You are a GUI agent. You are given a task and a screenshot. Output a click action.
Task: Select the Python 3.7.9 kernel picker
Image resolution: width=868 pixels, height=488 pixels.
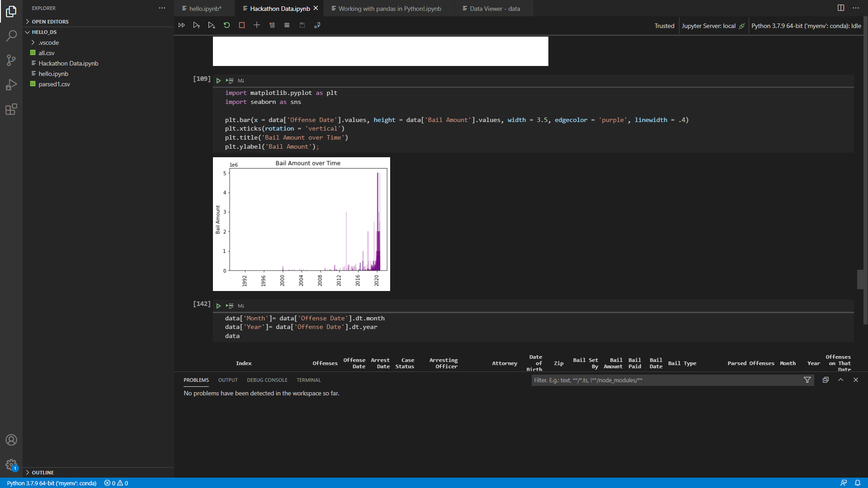(x=806, y=26)
